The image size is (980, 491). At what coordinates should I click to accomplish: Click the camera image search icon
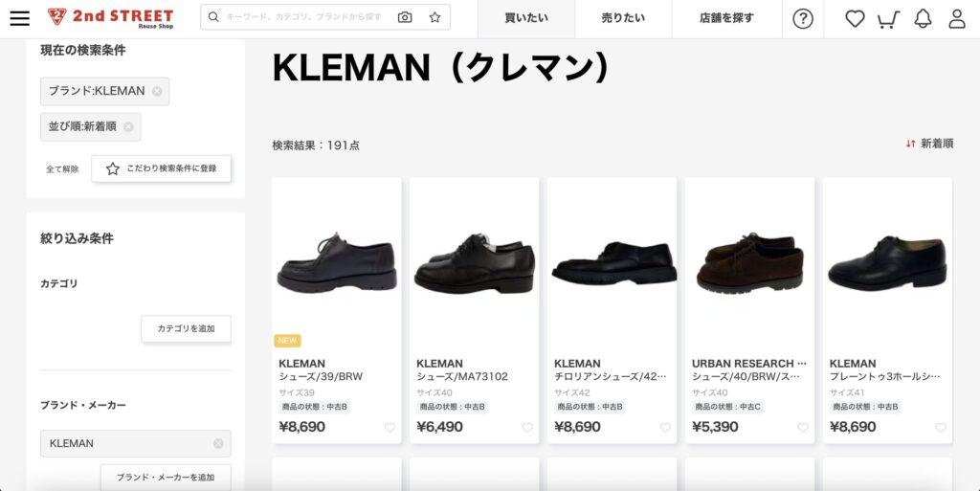click(405, 17)
